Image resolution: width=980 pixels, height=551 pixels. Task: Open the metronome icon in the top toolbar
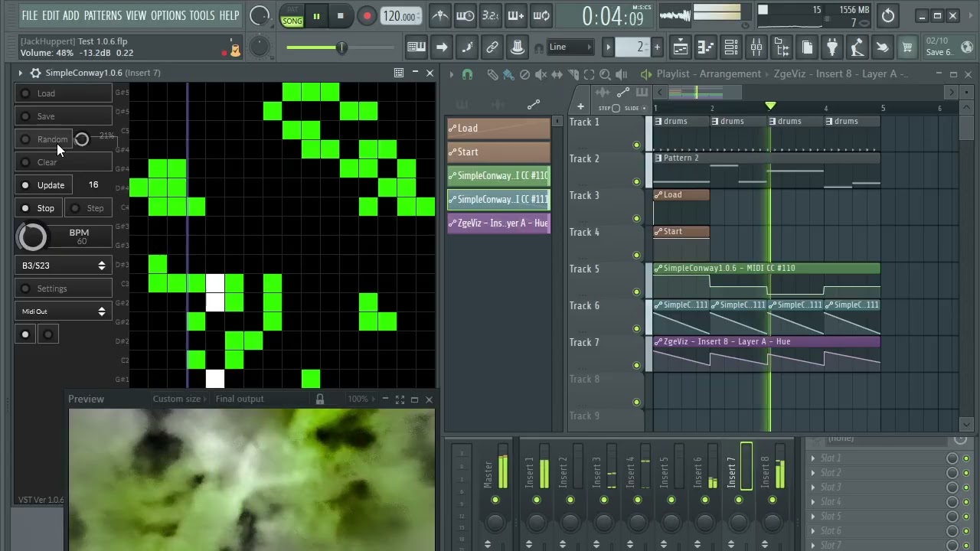click(x=440, y=15)
